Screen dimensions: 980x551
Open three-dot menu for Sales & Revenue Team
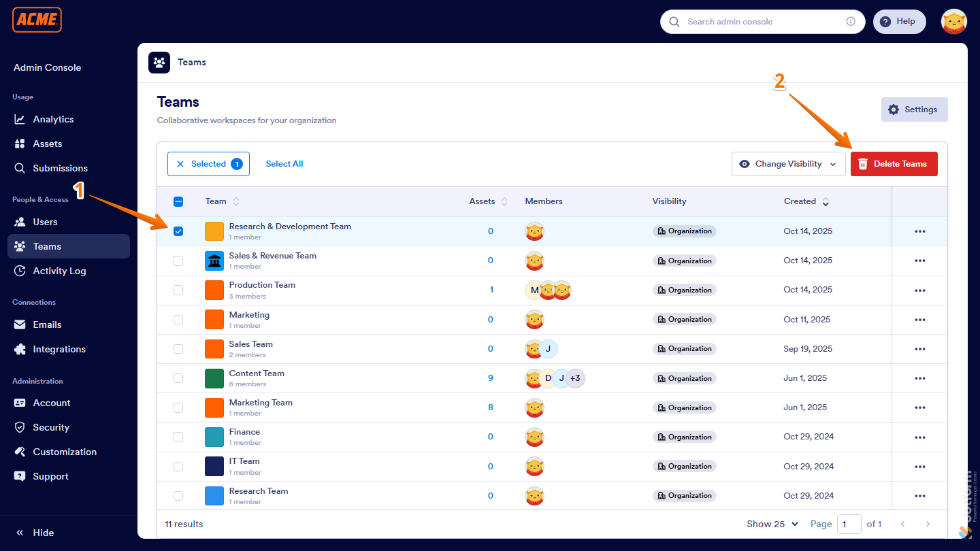point(920,261)
